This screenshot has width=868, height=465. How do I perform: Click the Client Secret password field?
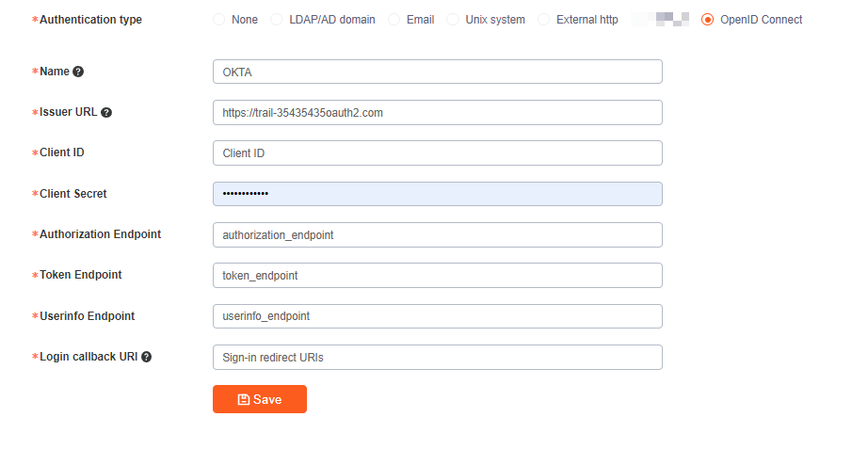(x=438, y=194)
